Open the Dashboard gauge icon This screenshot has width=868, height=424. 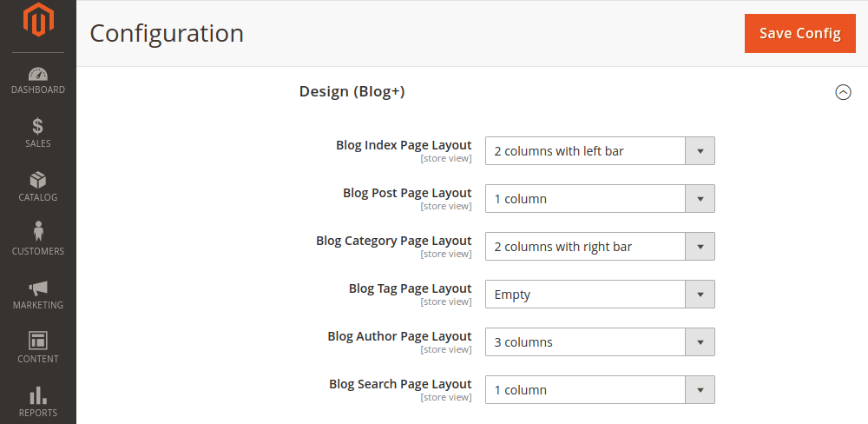point(37,74)
